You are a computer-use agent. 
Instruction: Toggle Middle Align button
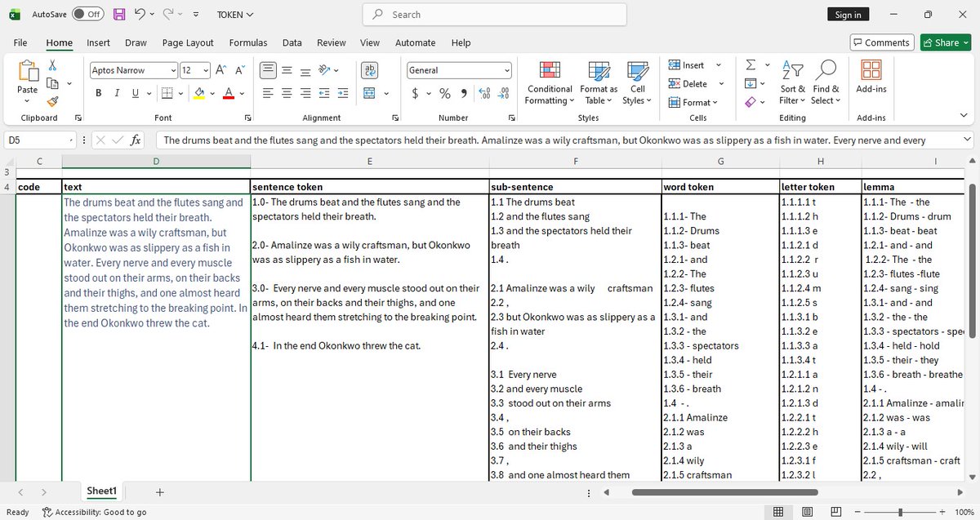point(285,70)
